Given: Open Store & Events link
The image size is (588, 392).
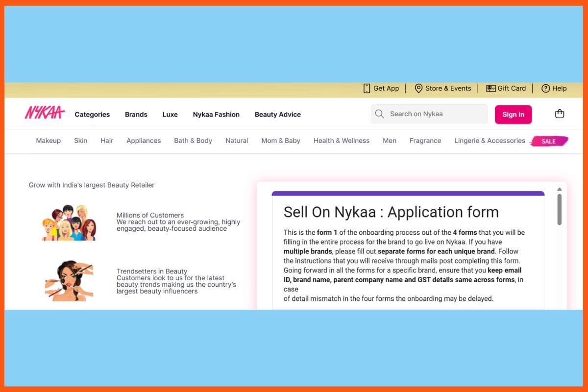Looking at the screenshot, I should [x=448, y=88].
